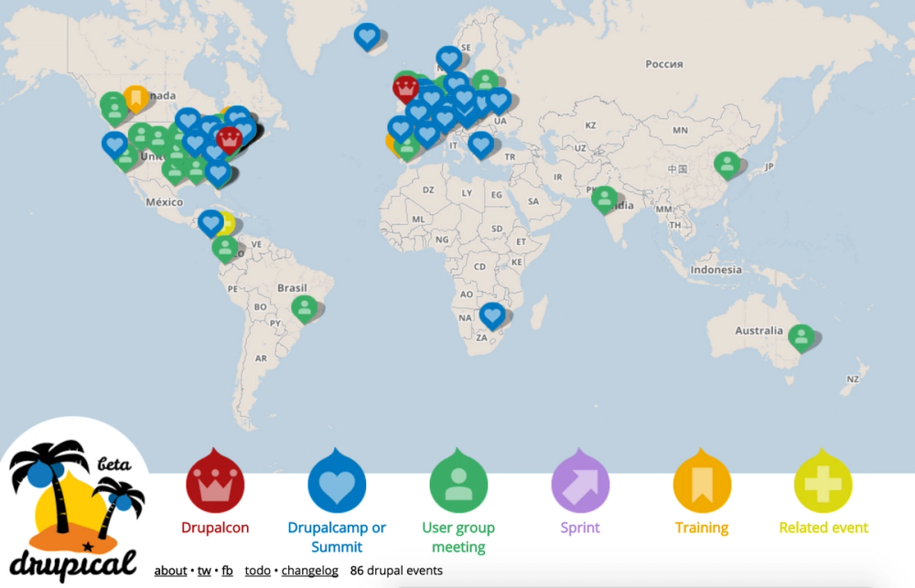This screenshot has height=588, width=915.
Task: Toggle the Drupalcamp or Summit filter icon
Action: click(337, 481)
